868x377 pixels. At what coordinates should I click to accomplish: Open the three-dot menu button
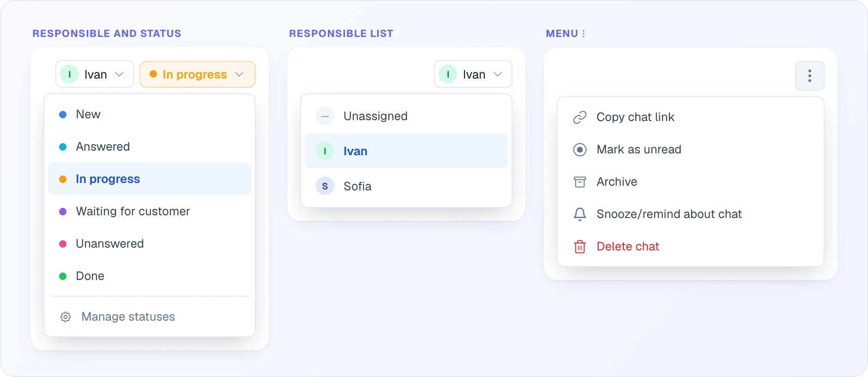809,76
